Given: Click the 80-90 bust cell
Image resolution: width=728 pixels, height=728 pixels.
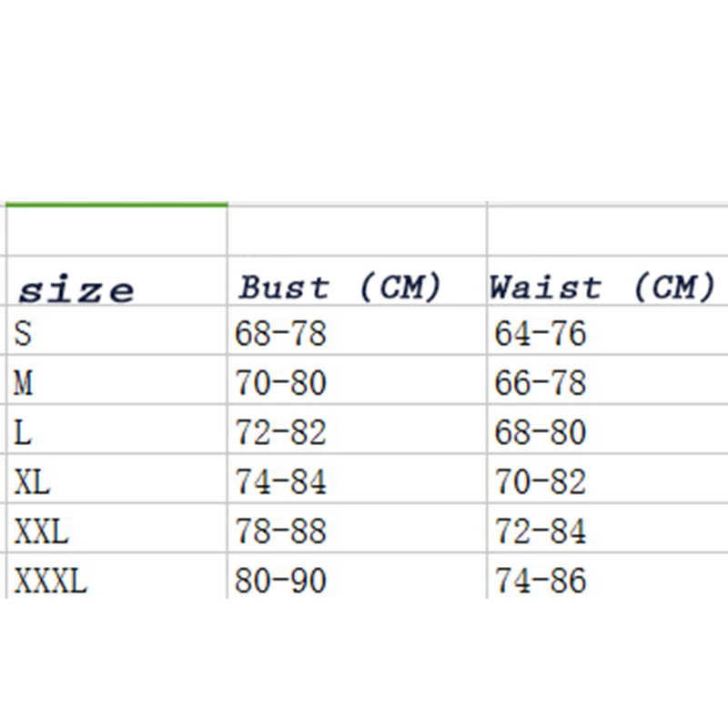Looking at the screenshot, I should (x=280, y=580).
